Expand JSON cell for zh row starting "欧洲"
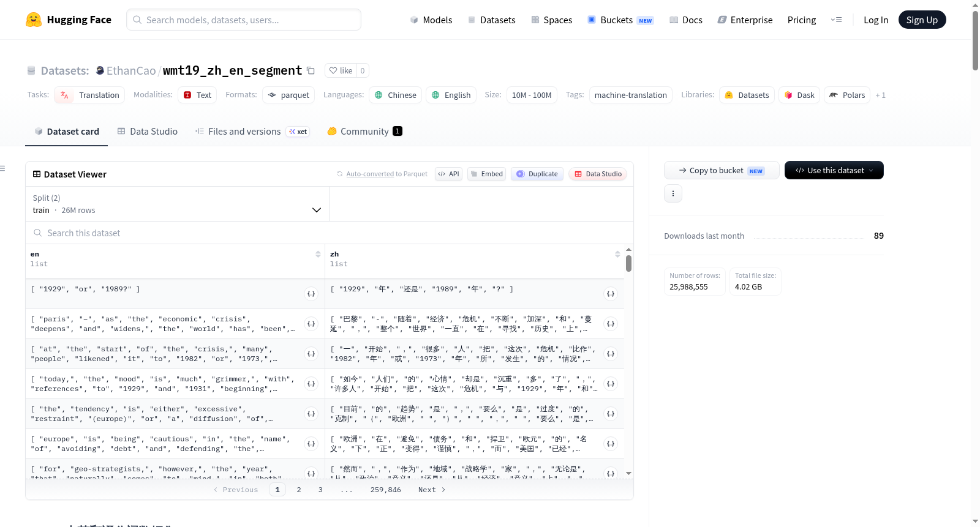Screen dimensions: 980x527 [611, 444]
